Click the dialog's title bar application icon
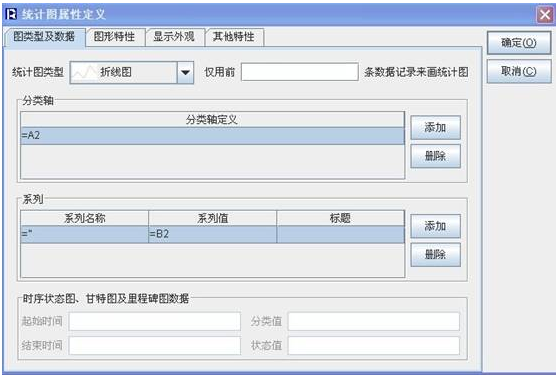The height and width of the screenshot is (380, 560). 11,14
